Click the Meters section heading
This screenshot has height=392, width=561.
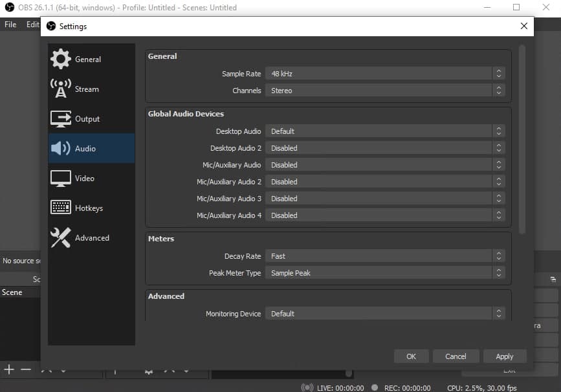point(161,239)
